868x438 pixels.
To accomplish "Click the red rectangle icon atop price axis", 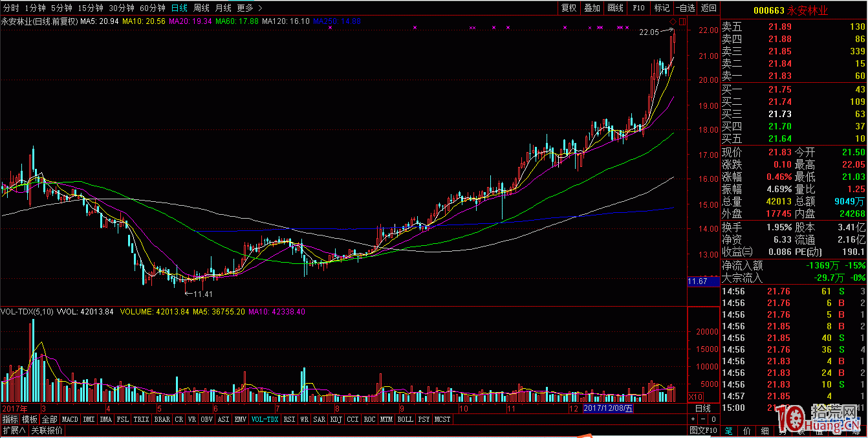I will [682, 21].
